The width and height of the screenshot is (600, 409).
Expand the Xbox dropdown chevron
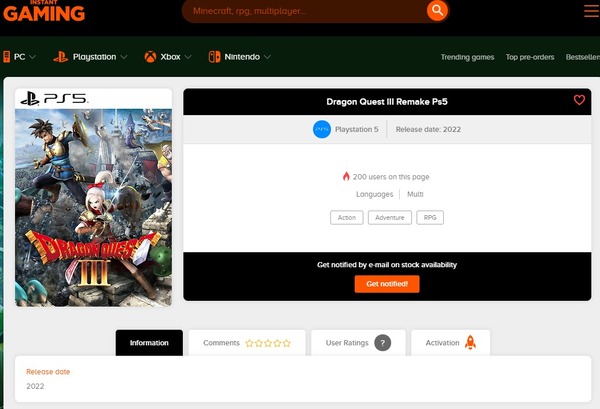[188, 57]
